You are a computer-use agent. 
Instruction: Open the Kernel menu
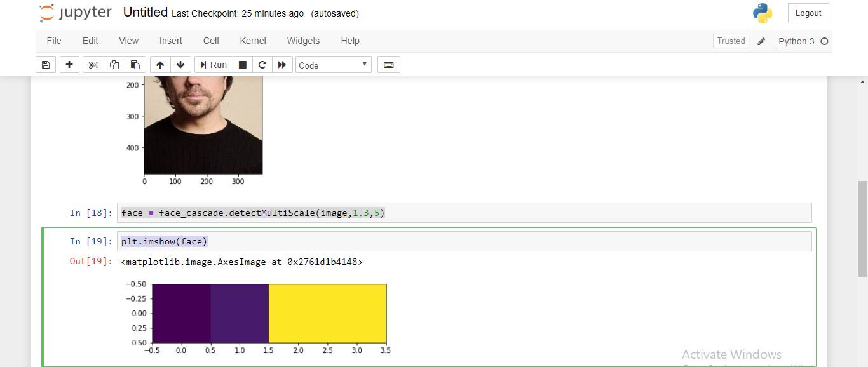(253, 41)
